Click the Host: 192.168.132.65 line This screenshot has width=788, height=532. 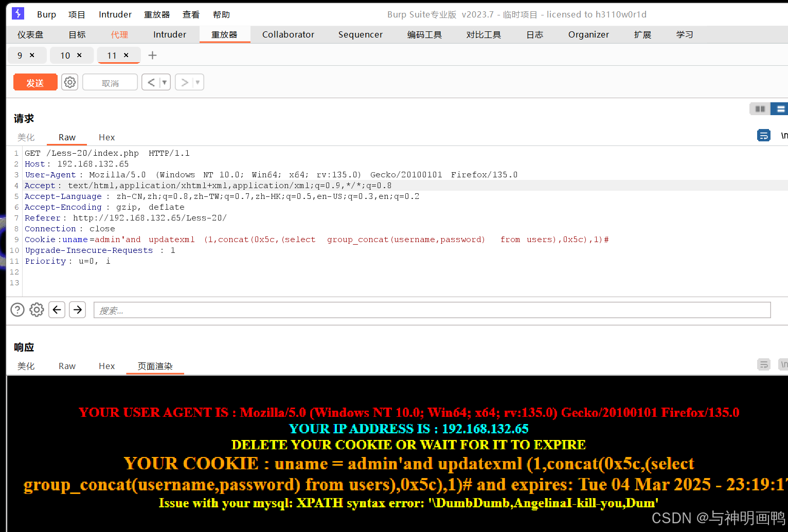77,164
